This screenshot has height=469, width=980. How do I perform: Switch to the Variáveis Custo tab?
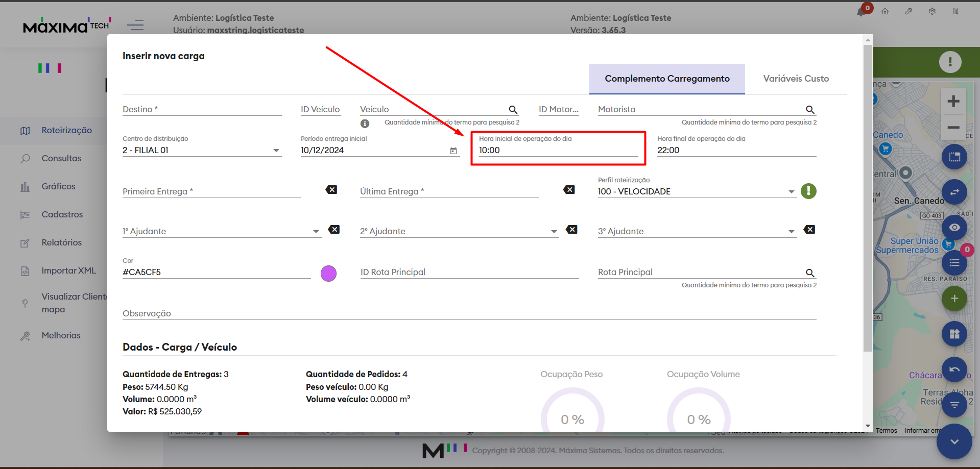[x=796, y=79]
